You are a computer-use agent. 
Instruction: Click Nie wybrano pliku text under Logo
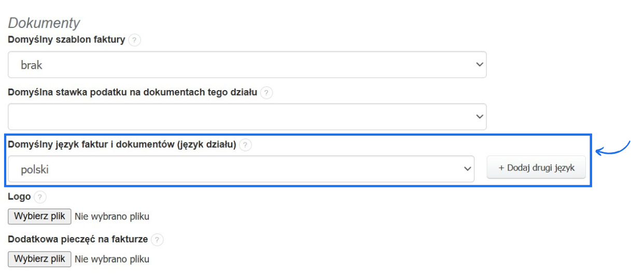(x=112, y=216)
